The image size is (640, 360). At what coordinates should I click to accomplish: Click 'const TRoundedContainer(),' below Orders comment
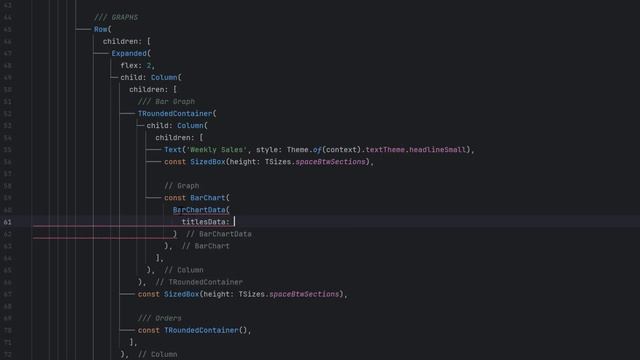coord(194,330)
